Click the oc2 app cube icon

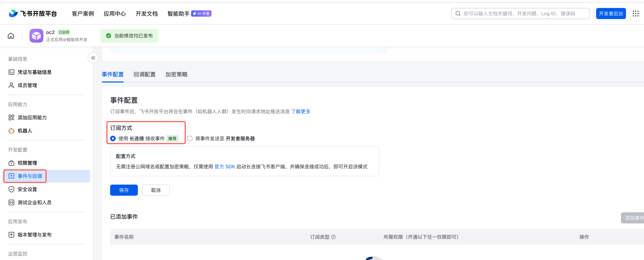pyautogui.click(x=36, y=36)
